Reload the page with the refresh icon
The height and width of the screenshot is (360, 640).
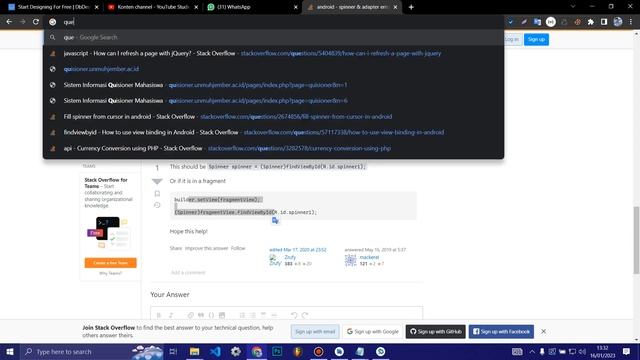pyautogui.click(x=36, y=22)
